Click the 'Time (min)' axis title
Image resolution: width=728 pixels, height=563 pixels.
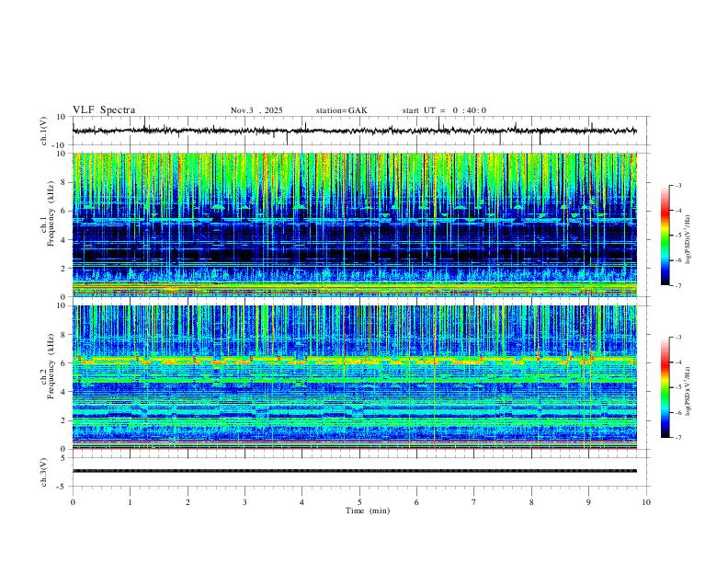click(368, 511)
